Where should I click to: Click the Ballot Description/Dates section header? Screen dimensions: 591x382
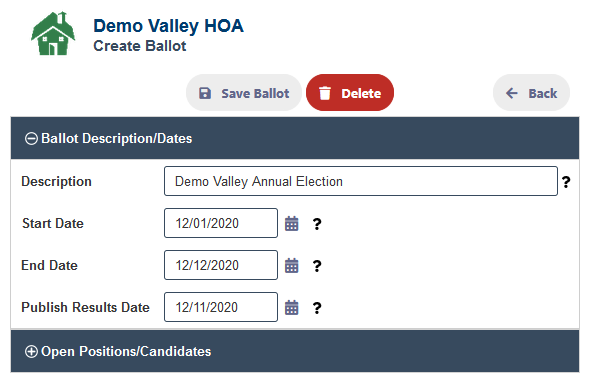coord(295,138)
